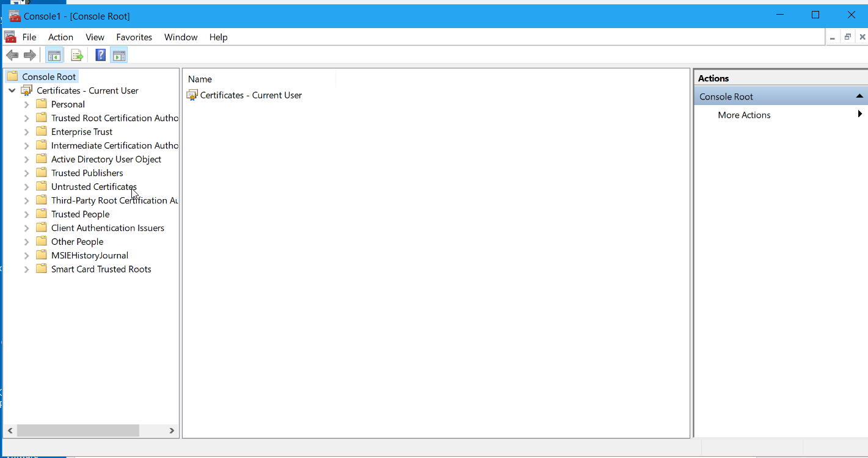
Task: Select Console Root label in tree
Action: click(49, 77)
